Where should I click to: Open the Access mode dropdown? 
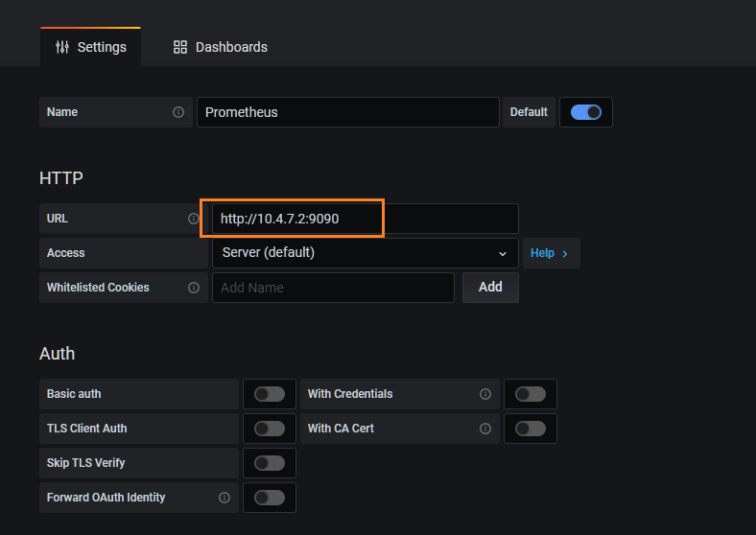365,253
